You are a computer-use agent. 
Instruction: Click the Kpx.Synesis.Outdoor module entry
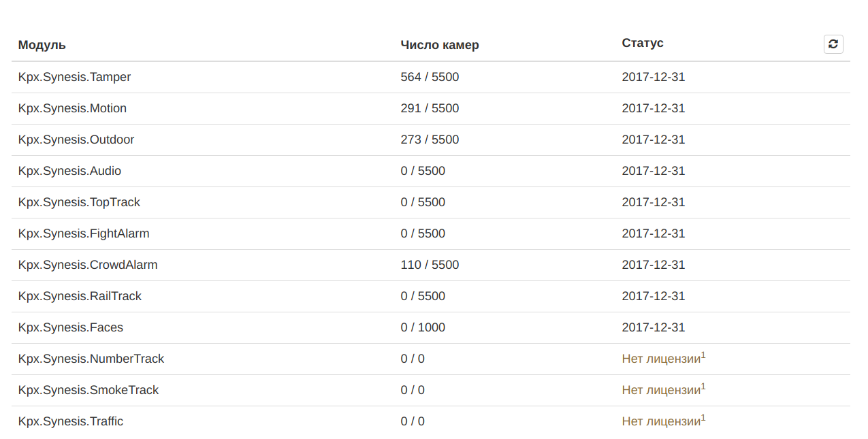76,140
